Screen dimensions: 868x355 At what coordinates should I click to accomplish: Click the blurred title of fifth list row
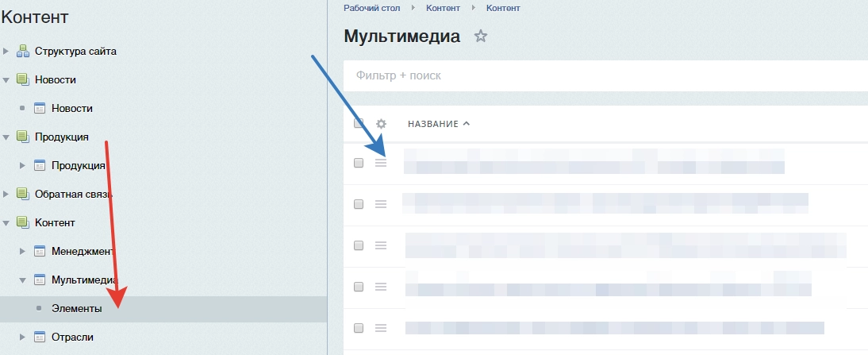tap(614, 328)
